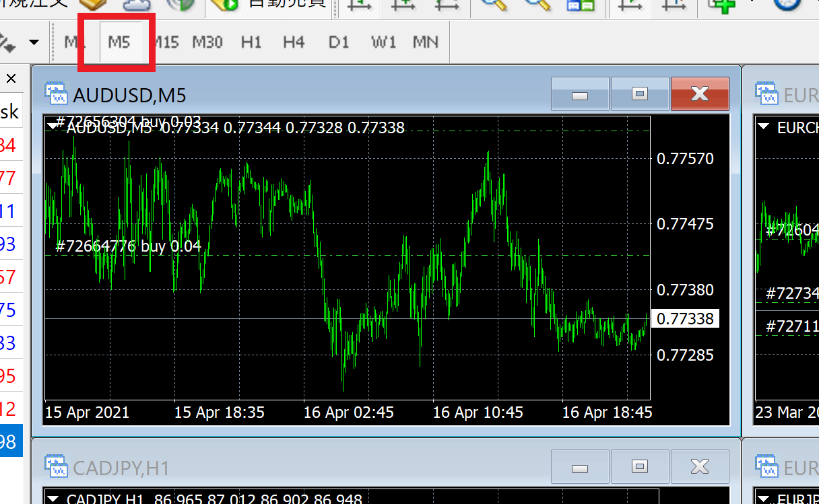Expand the CADJPY,H1 chart triangle menu
Screen dimensions: 819x504
tap(53, 499)
